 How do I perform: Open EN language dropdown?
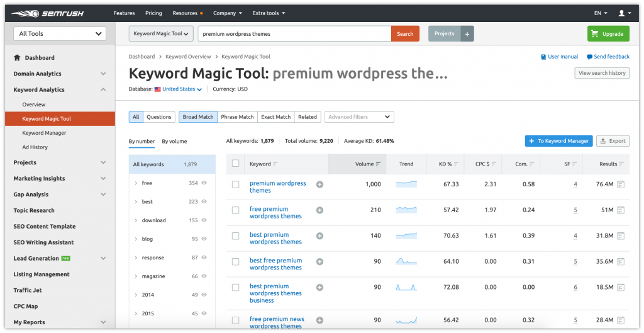(x=601, y=13)
